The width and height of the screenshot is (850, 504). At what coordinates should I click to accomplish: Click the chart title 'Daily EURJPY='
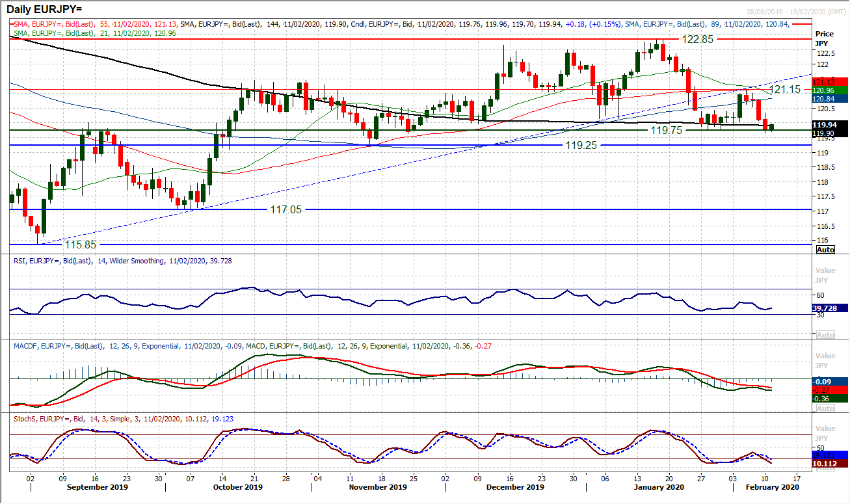[44, 8]
